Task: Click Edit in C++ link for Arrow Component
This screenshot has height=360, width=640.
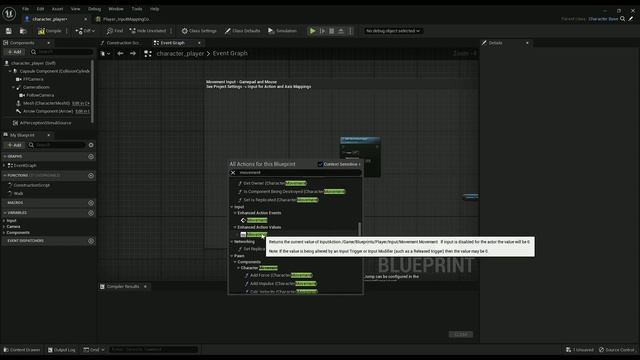Action: pyautogui.click(x=82, y=111)
